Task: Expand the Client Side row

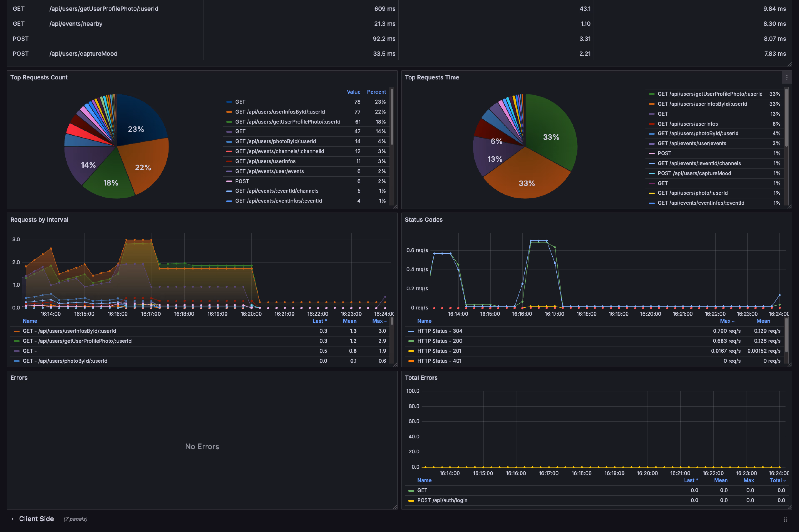Action: [x=12, y=519]
